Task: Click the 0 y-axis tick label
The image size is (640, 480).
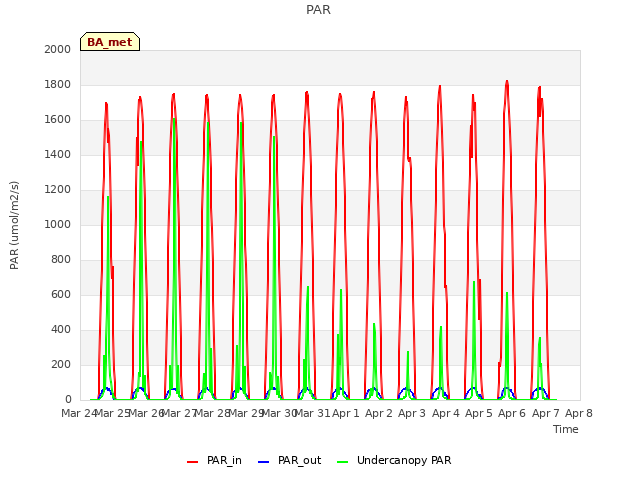Action: (x=68, y=399)
